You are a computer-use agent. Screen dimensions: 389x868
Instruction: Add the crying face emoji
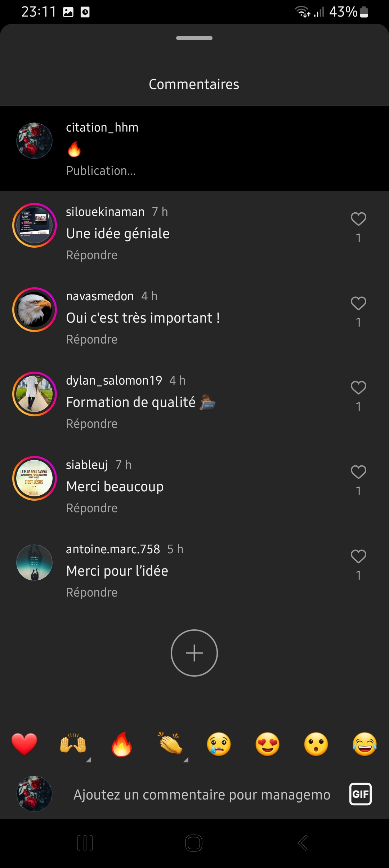(x=219, y=744)
